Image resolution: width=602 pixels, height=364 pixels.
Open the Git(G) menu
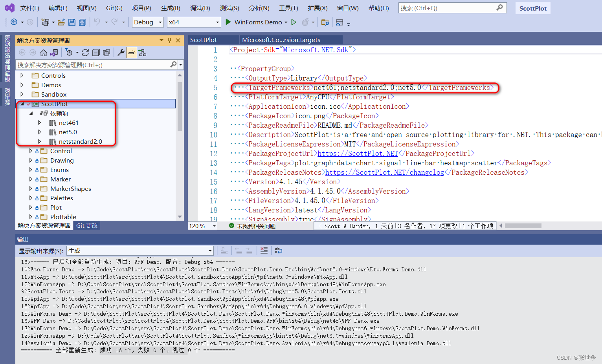click(x=114, y=8)
